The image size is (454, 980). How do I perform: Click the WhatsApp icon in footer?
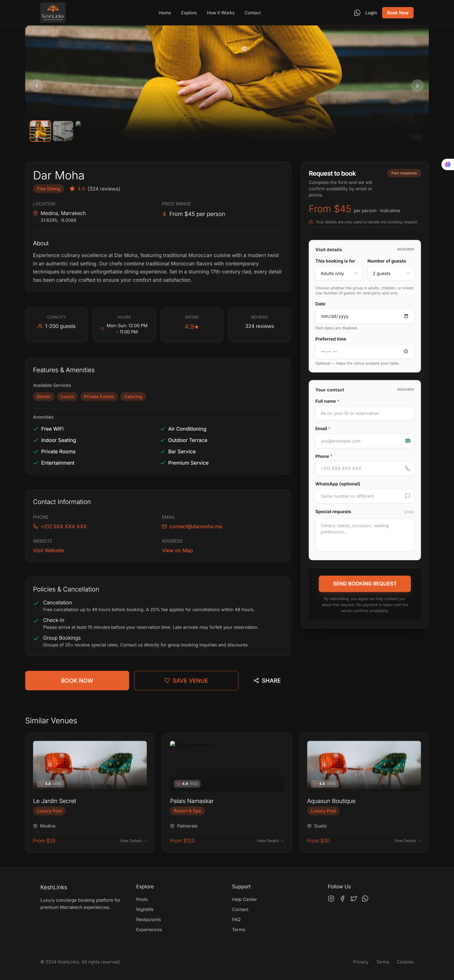[x=365, y=898]
